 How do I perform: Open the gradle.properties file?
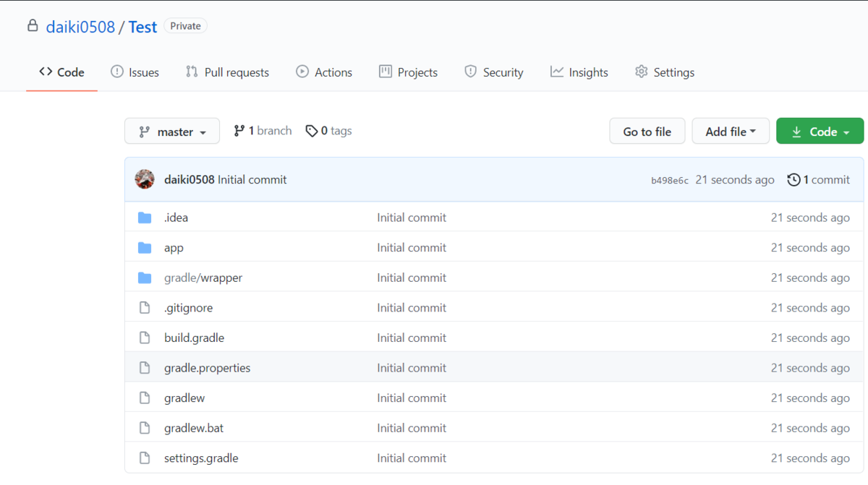[x=207, y=368]
